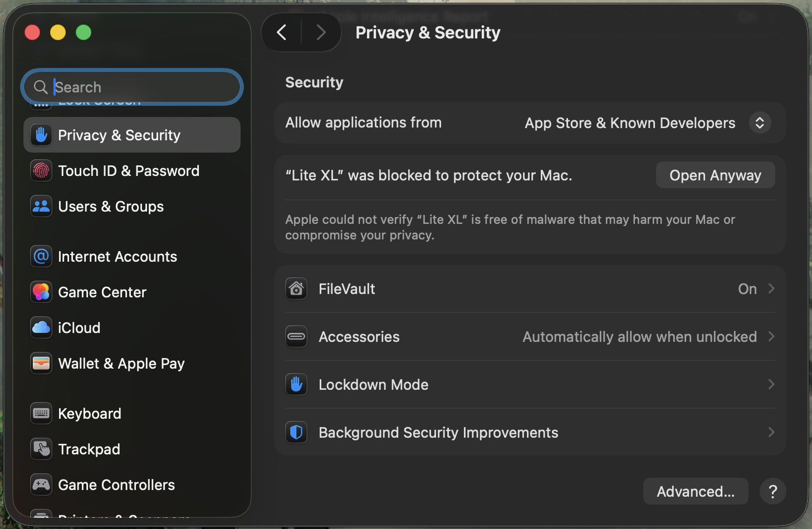This screenshot has height=529, width=812.
Task: Click the Apple could not verify description text
Action: [510, 227]
